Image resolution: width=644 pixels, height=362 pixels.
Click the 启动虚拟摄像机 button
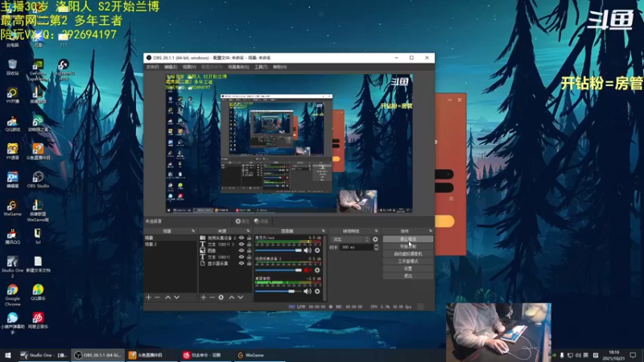(408, 253)
